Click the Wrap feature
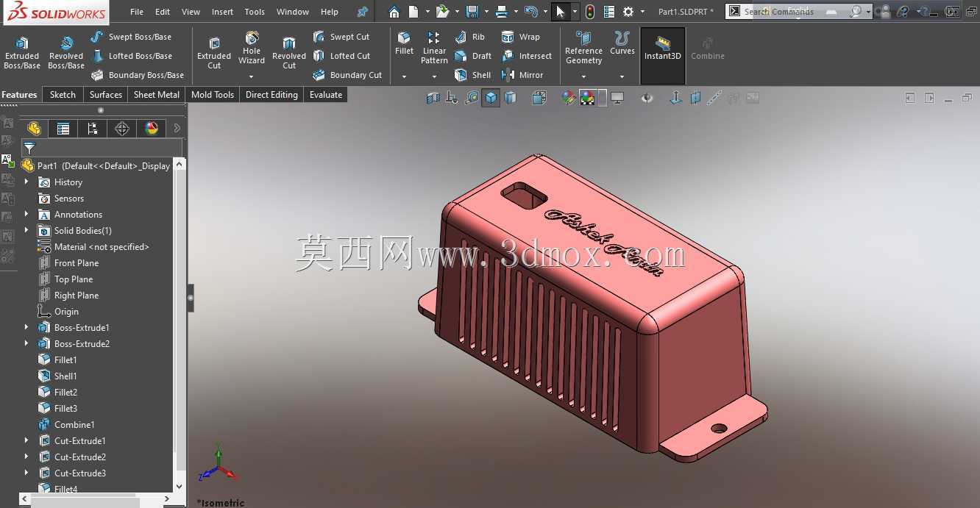 pyautogui.click(x=520, y=37)
